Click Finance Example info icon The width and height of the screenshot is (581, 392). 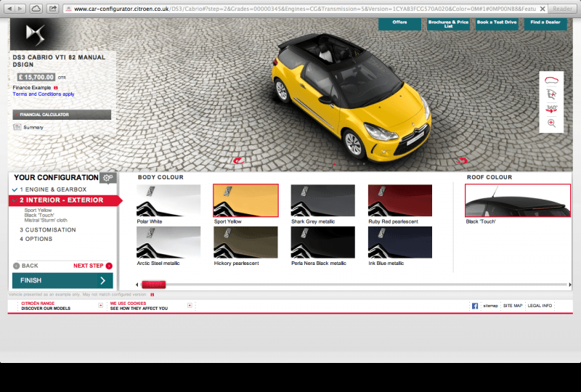(56, 88)
